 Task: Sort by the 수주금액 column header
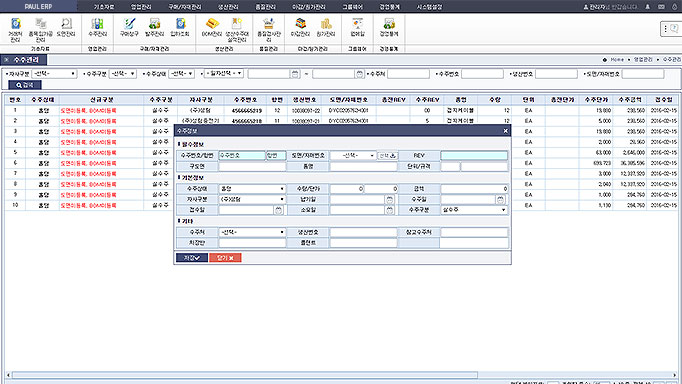pyautogui.click(x=630, y=100)
